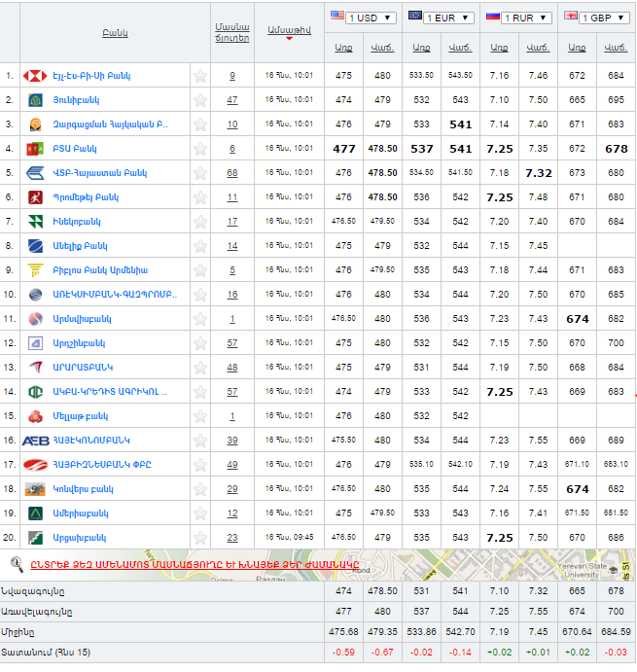Screen dimensions: 637x672
Task: Toggle the favorite star for Converse Bank in row 18
Action: (200, 489)
